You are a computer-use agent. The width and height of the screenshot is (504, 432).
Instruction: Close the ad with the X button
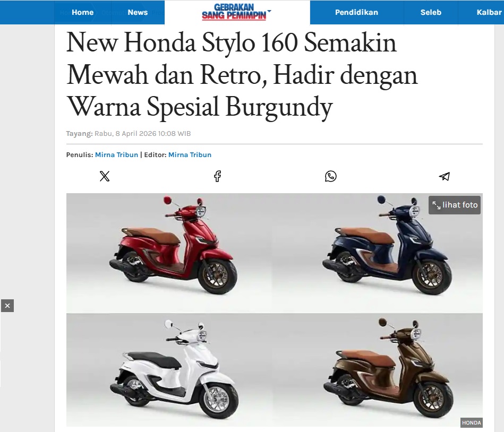pos(7,306)
